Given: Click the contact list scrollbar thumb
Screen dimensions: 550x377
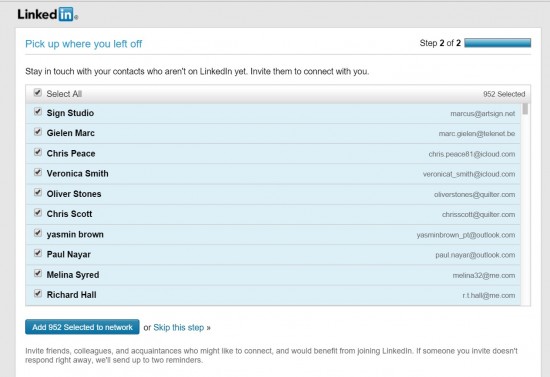Looking at the screenshot, I should point(525,109).
